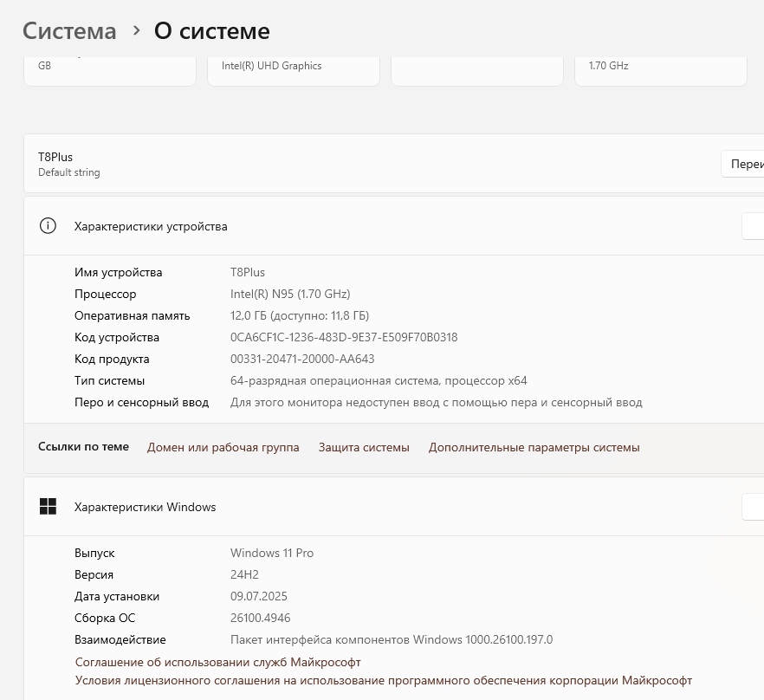Open the Защита системы link

364,447
